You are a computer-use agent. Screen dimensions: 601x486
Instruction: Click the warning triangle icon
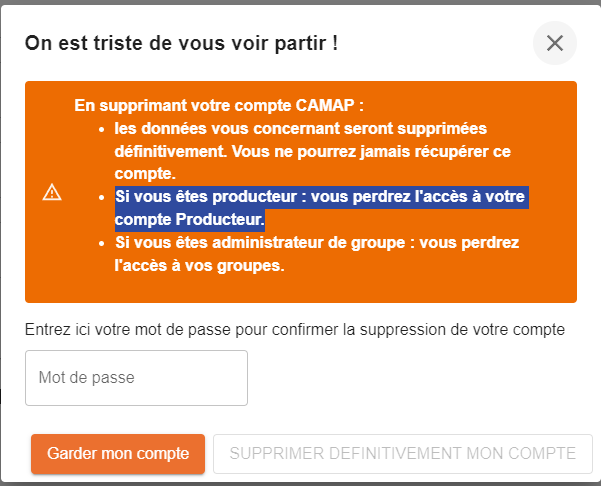point(52,193)
